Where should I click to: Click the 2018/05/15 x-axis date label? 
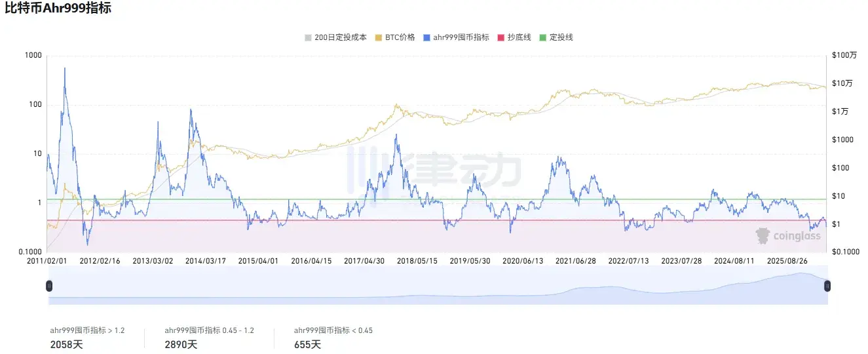tap(417, 261)
